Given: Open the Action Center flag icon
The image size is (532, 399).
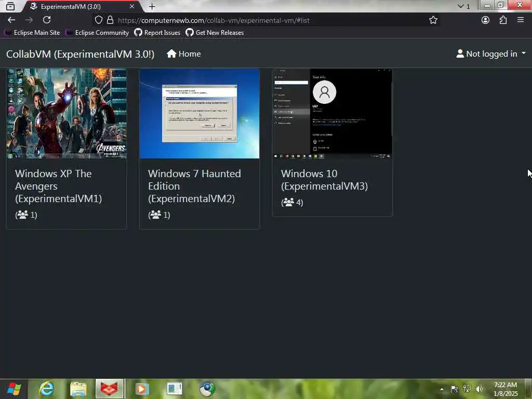Looking at the screenshot, I should point(454,389).
